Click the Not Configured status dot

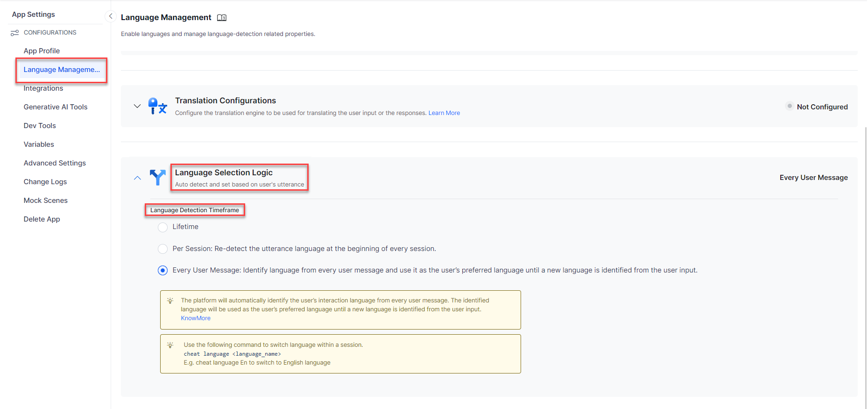790,106
